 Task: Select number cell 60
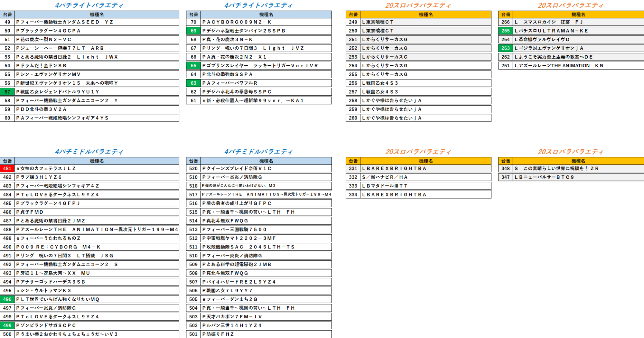pos(7,118)
